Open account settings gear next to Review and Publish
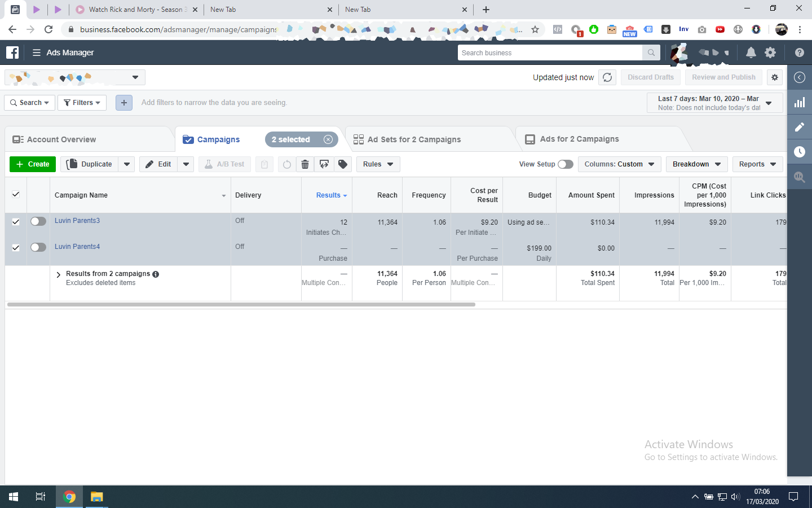Viewport: 812px width, 508px height. pyautogui.click(x=775, y=77)
